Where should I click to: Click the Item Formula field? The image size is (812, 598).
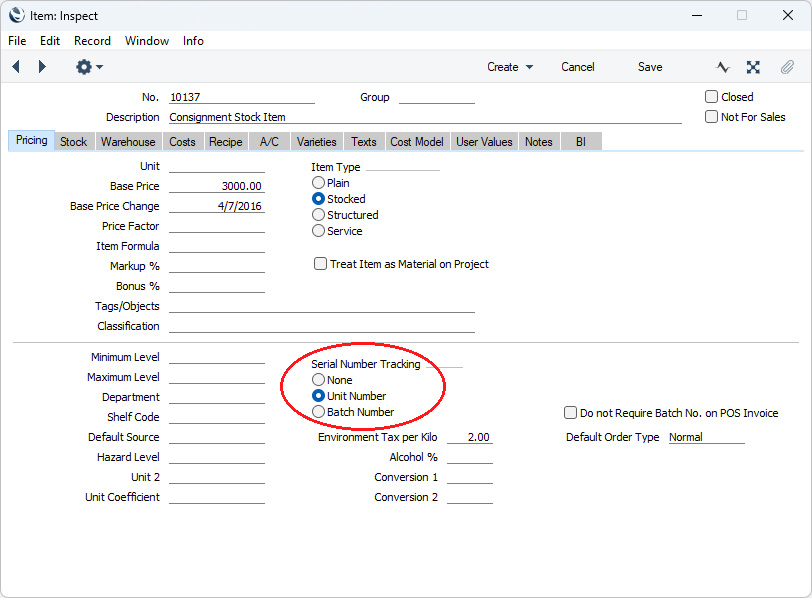click(x=217, y=246)
